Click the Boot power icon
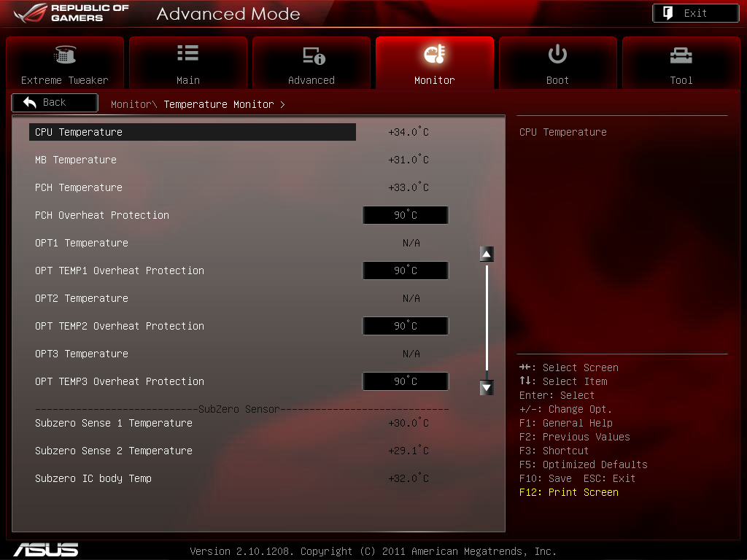 557,54
